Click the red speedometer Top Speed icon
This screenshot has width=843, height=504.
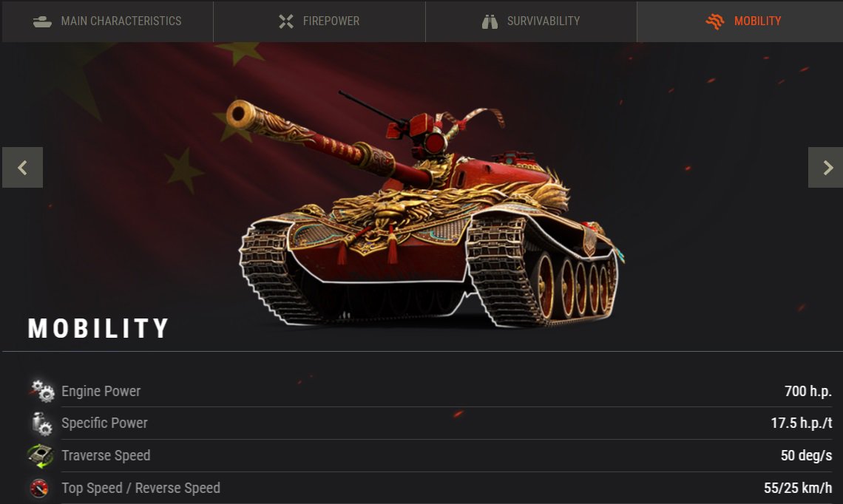39,488
